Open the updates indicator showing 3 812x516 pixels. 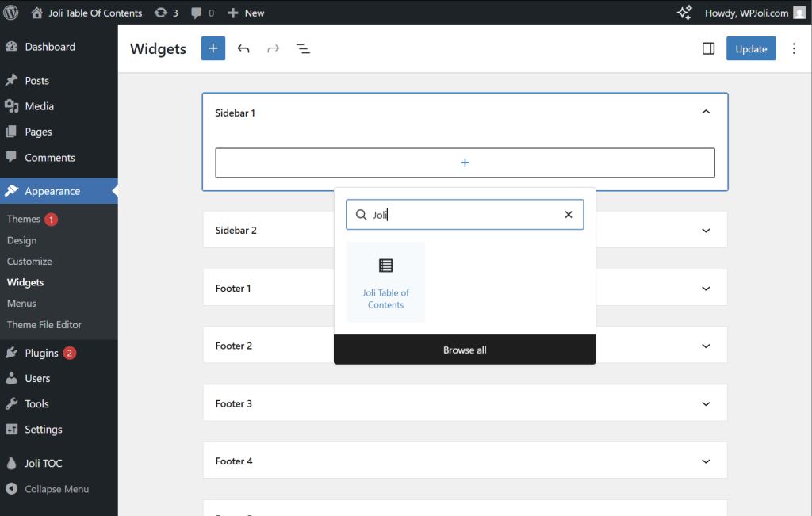[166, 13]
